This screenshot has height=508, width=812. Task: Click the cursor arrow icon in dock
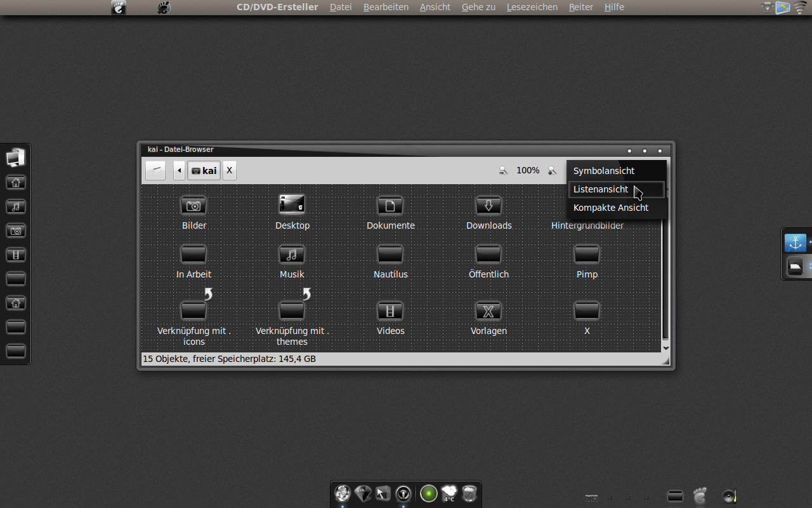[x=383, y=493]
